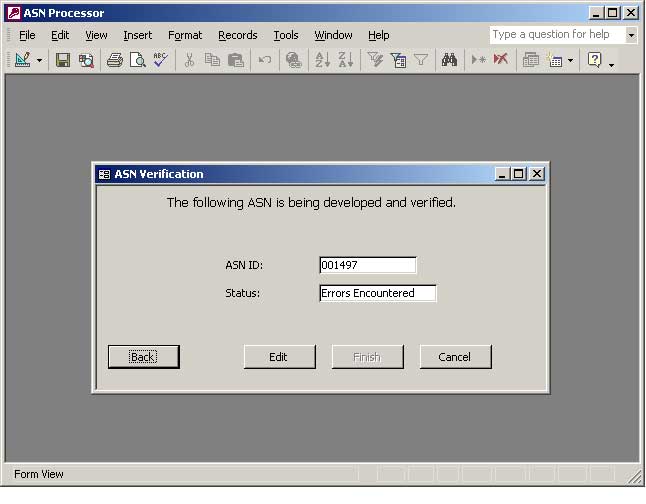Click the Save floppy disk icon

point(63,60)
